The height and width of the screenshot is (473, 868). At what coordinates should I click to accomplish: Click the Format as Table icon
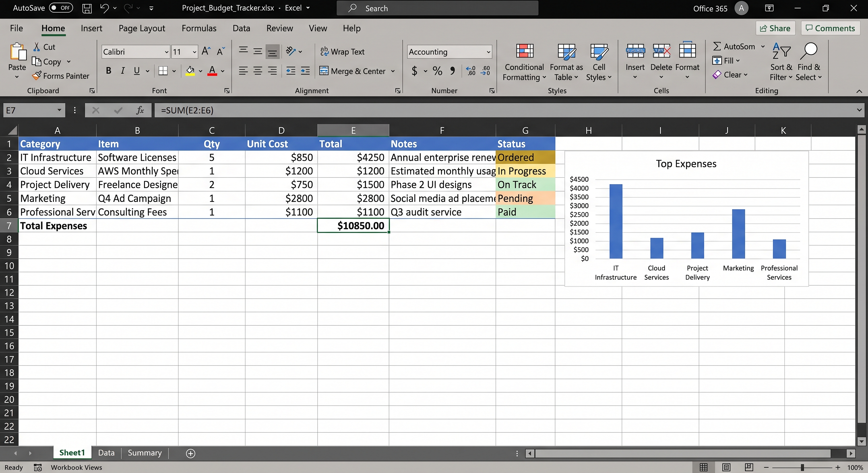[x=566, y=51]
